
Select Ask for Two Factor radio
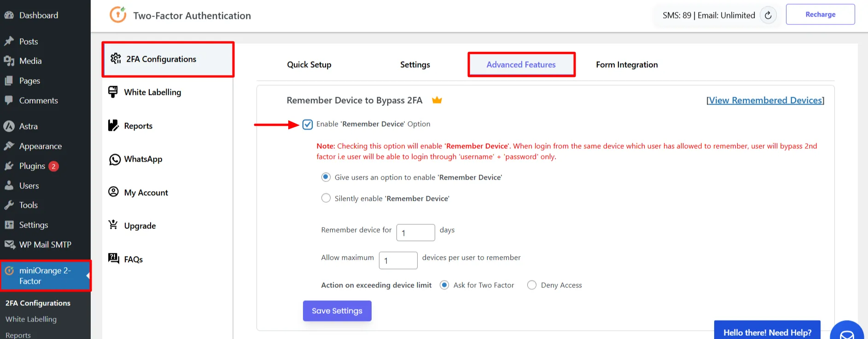[x=444, y=285]
